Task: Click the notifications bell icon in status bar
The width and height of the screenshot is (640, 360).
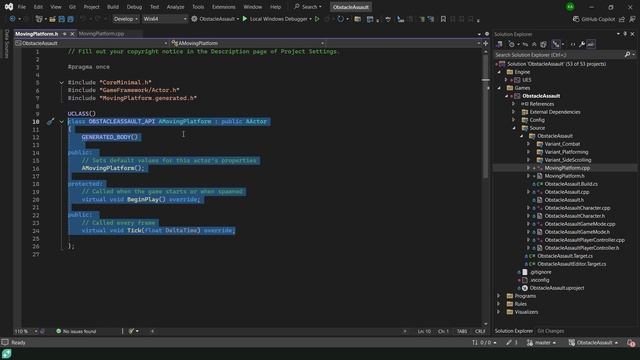Action: tap(631, 343)
